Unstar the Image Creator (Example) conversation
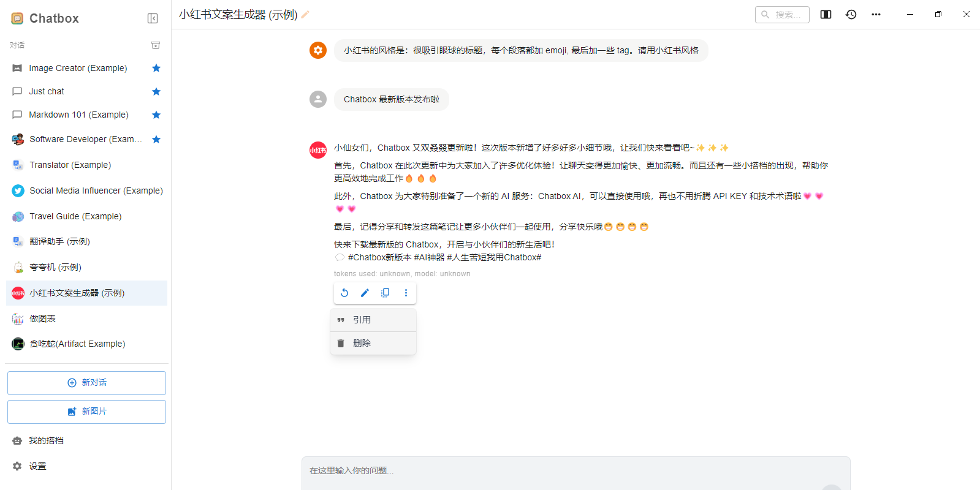The width and height of the screenshot is (980, 490). coord(156,68)
